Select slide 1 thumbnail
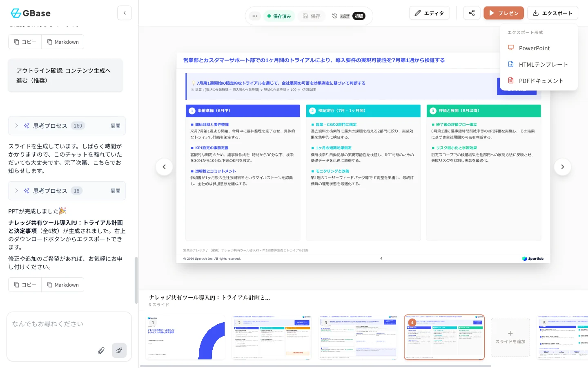588x368 pixels. [185, 337]
